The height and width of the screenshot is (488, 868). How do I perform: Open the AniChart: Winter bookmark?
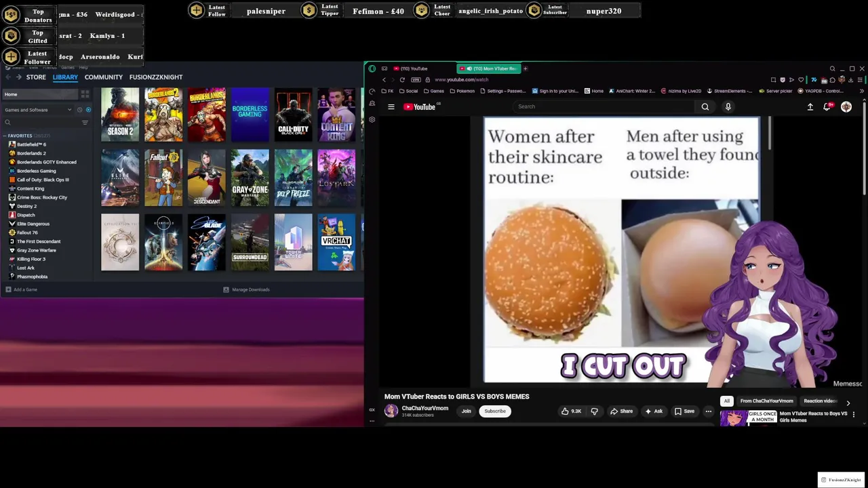click(632, 91)
